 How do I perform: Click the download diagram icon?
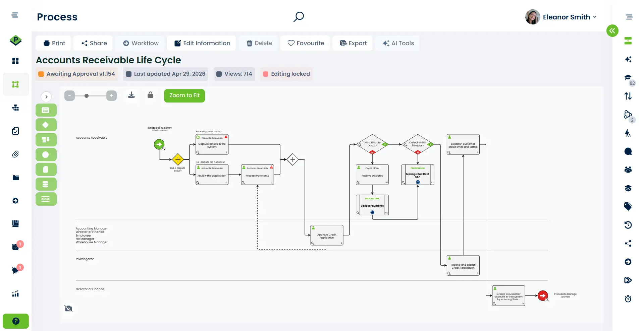coord(131,95)
